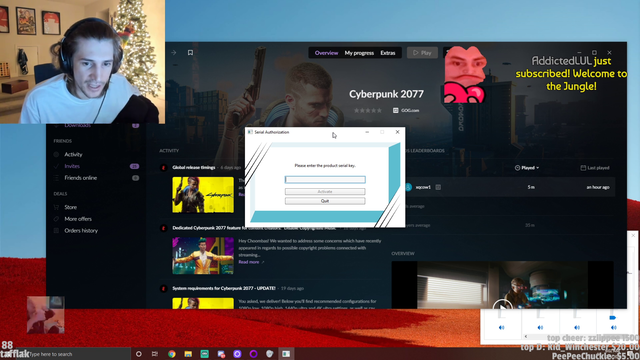
Task: Mute the fourth volume mixer channel
Action: (x=613, y=327)
